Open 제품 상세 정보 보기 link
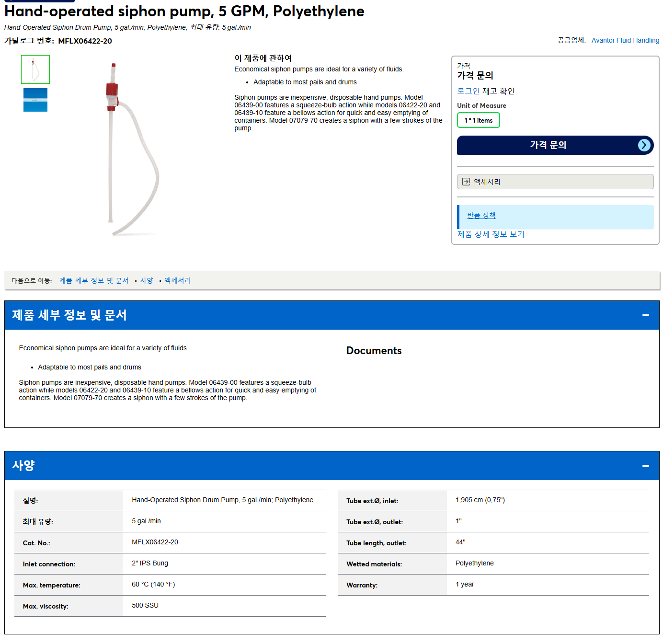The width and height of the screenshot is (663, 644). [x=491, y=234]
